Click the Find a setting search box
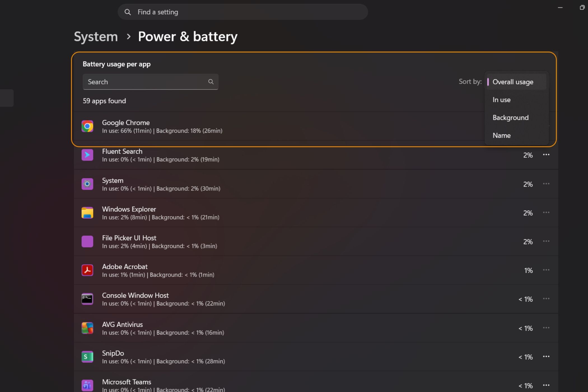This screenshot has height=392, width=588. click(242, 12)
